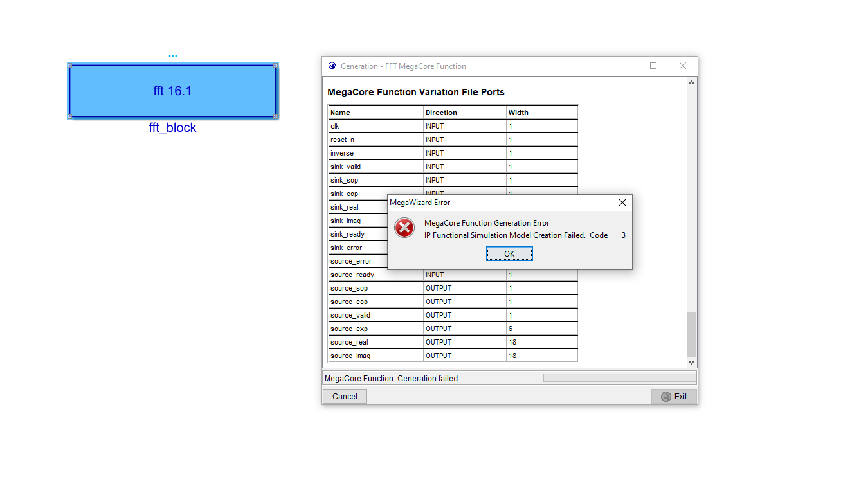
Task: Select the fft 16.1 block symbol
Action: [x=172, y=91]
